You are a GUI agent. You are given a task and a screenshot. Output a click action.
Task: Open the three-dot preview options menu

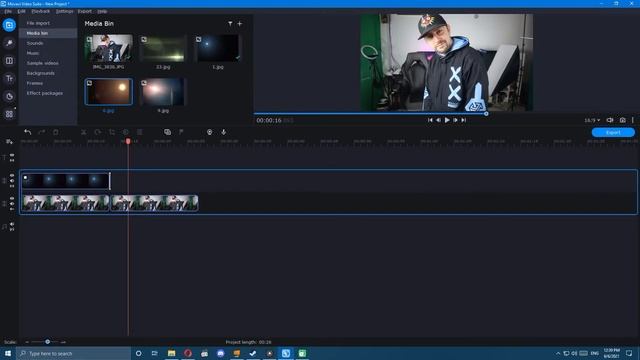click(633, 120)
